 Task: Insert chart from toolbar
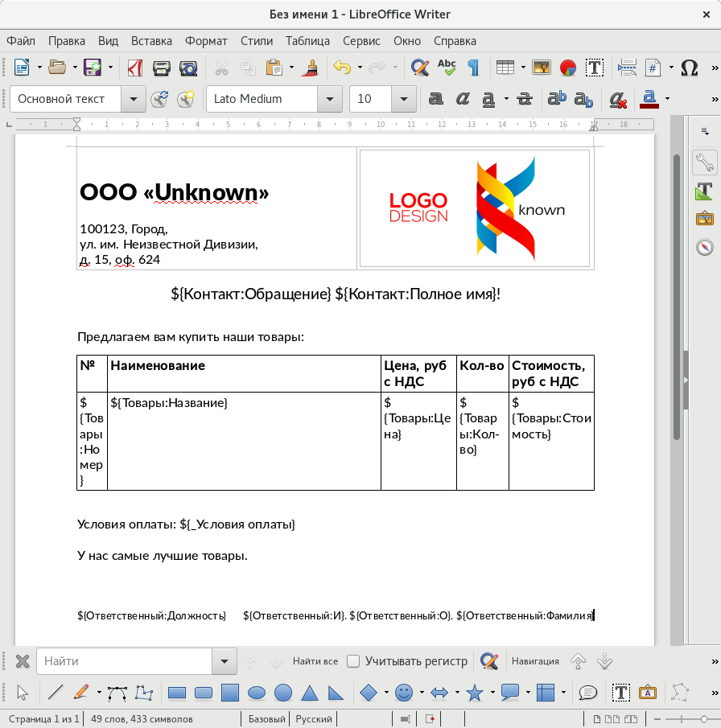pyautogui.click(x=568, y=68)
